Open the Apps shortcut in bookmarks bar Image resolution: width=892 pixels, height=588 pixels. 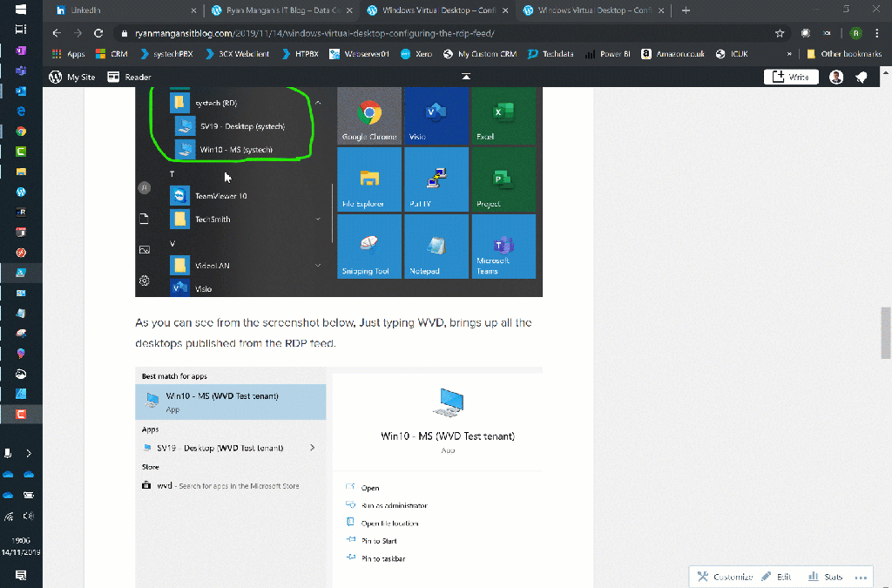[68, 54]
